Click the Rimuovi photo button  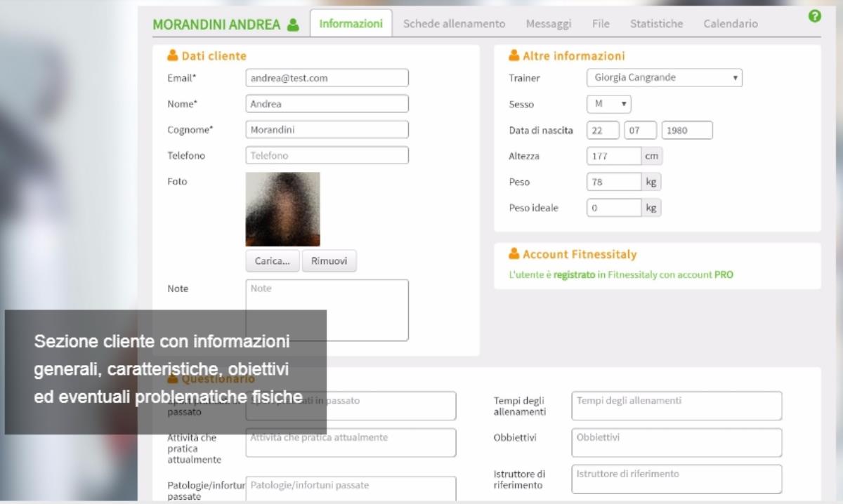(329, 261)
